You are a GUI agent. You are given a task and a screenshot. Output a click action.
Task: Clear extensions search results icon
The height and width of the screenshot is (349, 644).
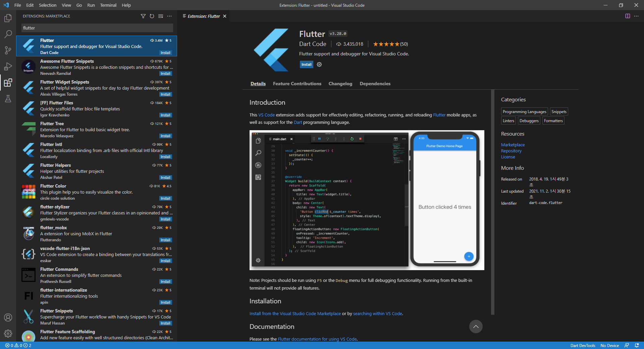(161, 16)
